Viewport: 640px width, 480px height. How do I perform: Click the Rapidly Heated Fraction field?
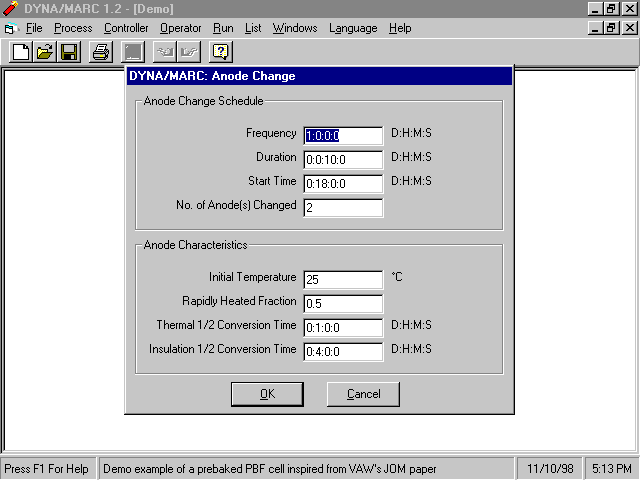coord(343,304)
